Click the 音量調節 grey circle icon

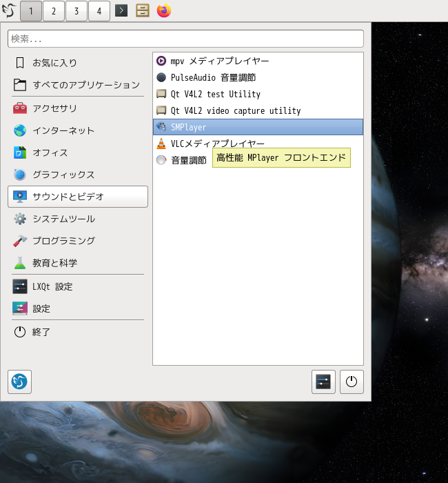click(x=161, y=160)
